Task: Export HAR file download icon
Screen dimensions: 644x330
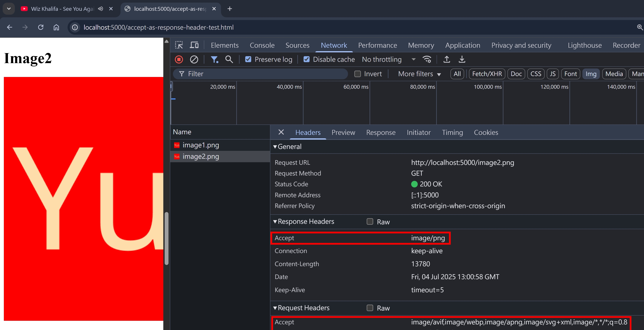Action: tap(462, 59)
